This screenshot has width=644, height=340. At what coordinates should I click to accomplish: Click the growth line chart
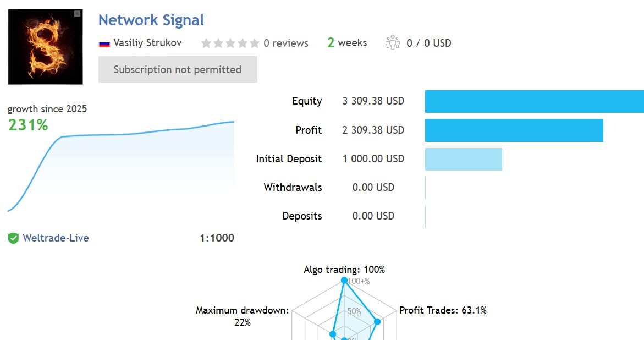[121, 165]
